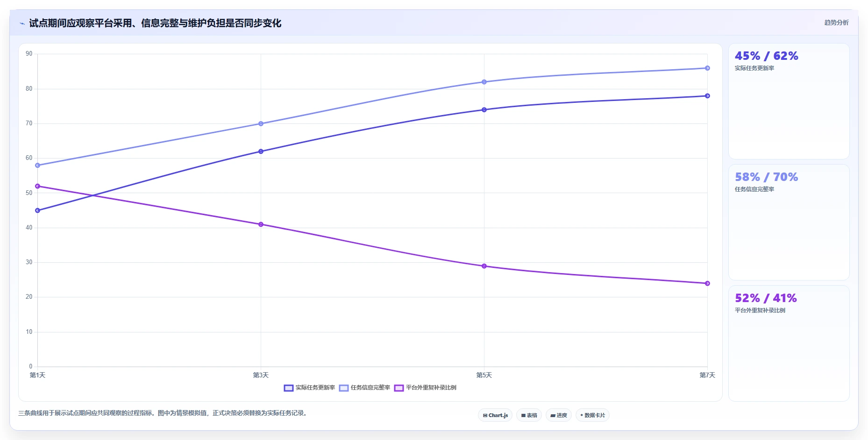Select 实际任务更新率 data point at 第1天
868x440 pixels.
(x=38, y=210)
